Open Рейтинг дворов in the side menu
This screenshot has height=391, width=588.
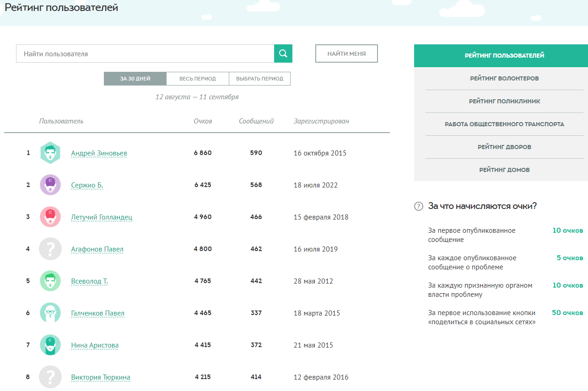point(504,147)
